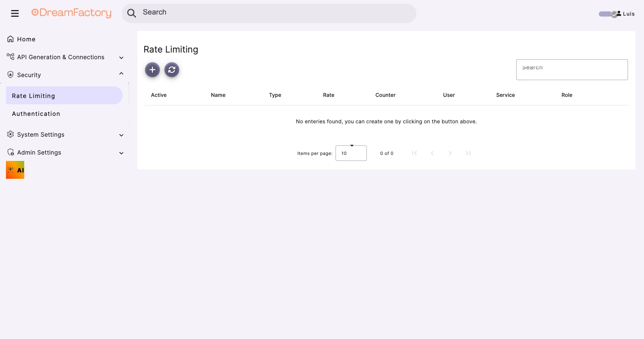Screen dimensions: 644x339
Task: Toggle the theme switch in the header
Action: pos(604,14)
